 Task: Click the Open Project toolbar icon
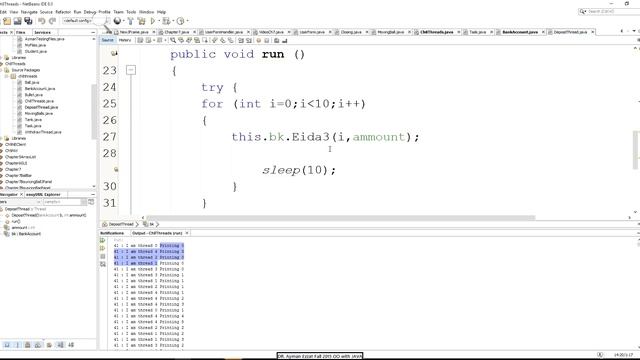[x=18, y=21]
